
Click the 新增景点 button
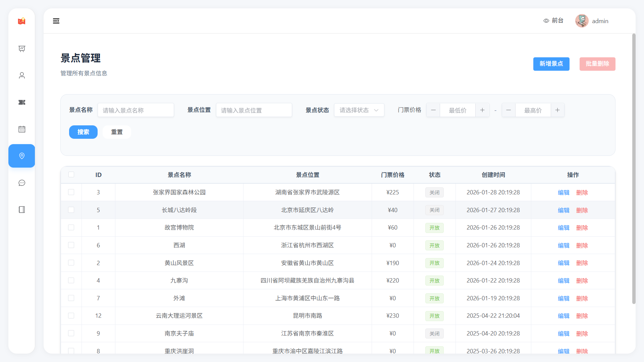tap(551, 64)
